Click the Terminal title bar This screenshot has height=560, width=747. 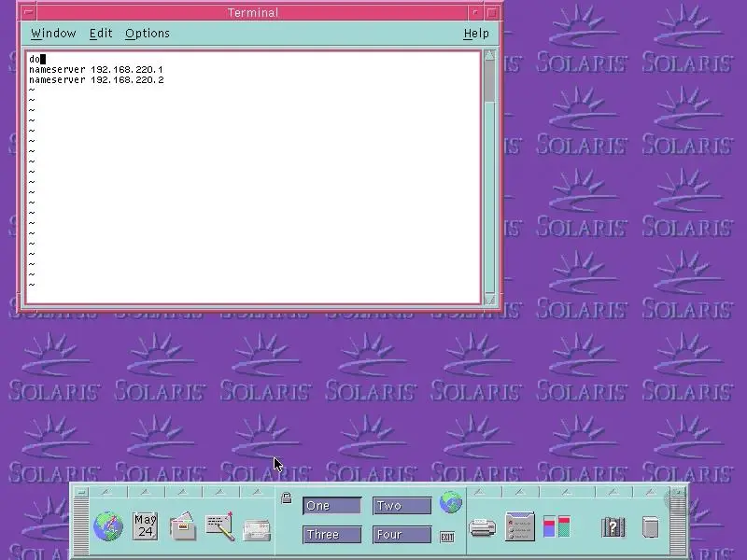tap(252, 12)
